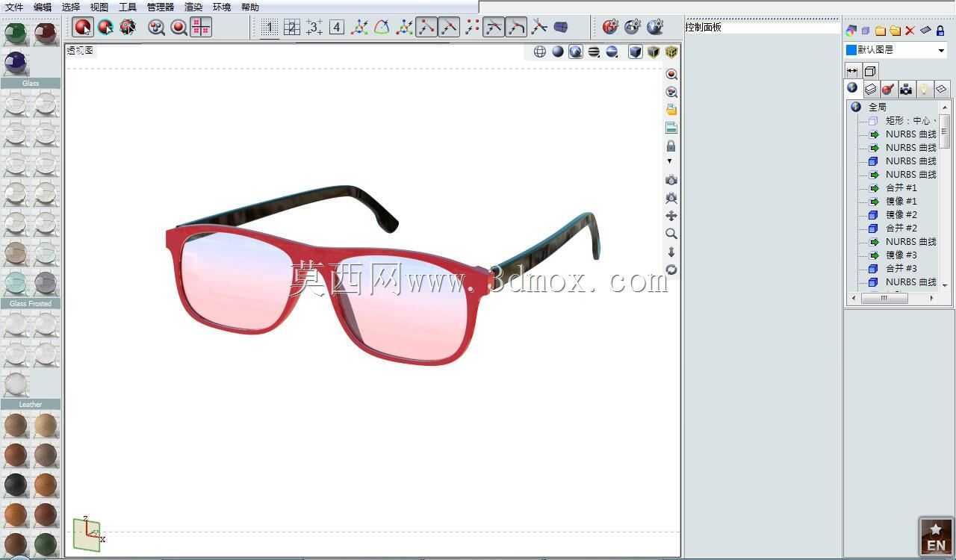This screenshot has height=560, width=956.
Task: Select the dark red glossy material swatch
Action: 46,34
